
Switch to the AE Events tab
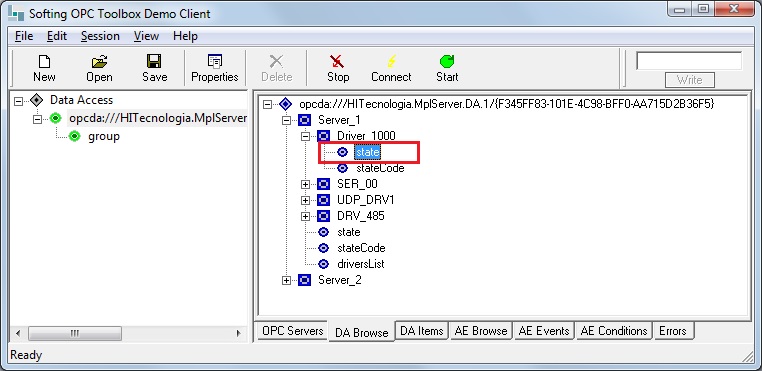pos(544,331)
